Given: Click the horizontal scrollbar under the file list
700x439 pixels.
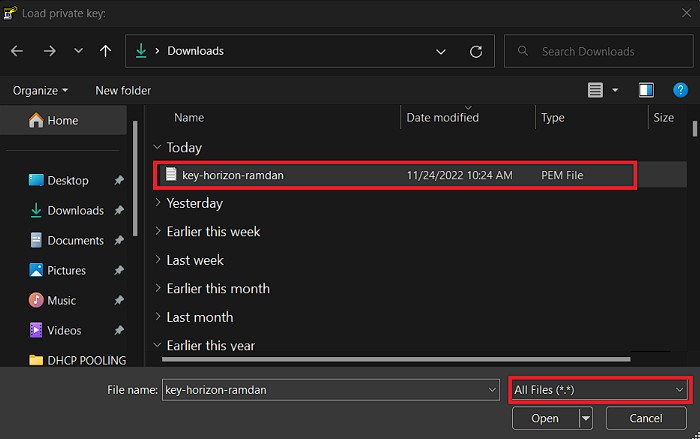Looking at the screenshot, I should click(396, 359).
